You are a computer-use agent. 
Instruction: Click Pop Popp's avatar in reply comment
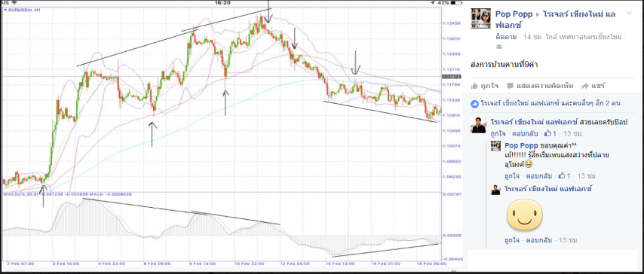(x=495, y=146)
